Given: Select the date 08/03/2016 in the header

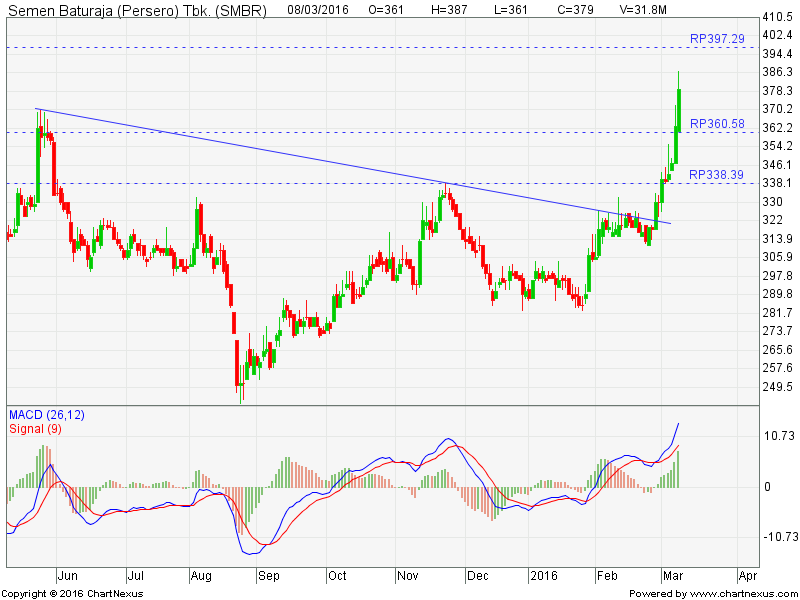Looking at the screenshot, I should click(x=318, y=10).
